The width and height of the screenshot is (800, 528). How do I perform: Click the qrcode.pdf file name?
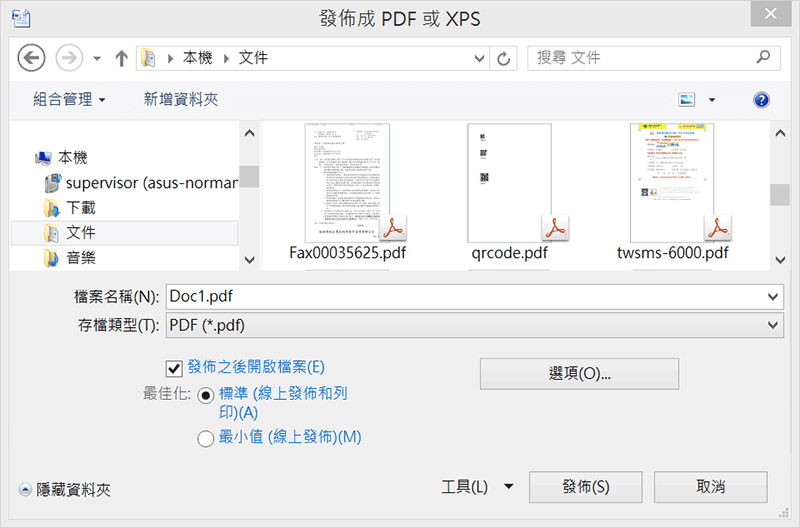(509, 253)
